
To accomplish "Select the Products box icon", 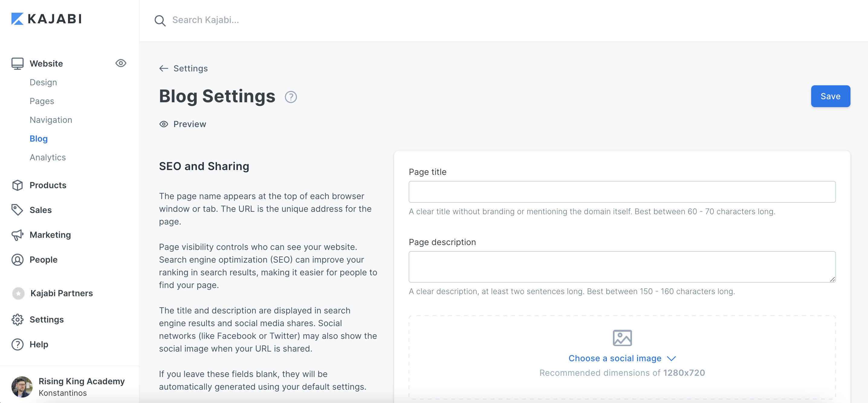I will pyautogui.click(x=18, y=185).
